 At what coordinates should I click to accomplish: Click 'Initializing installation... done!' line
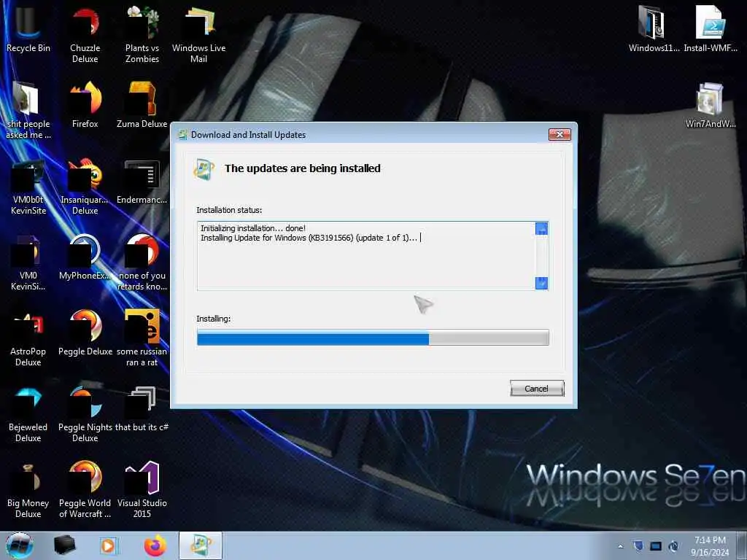[253, 228]
